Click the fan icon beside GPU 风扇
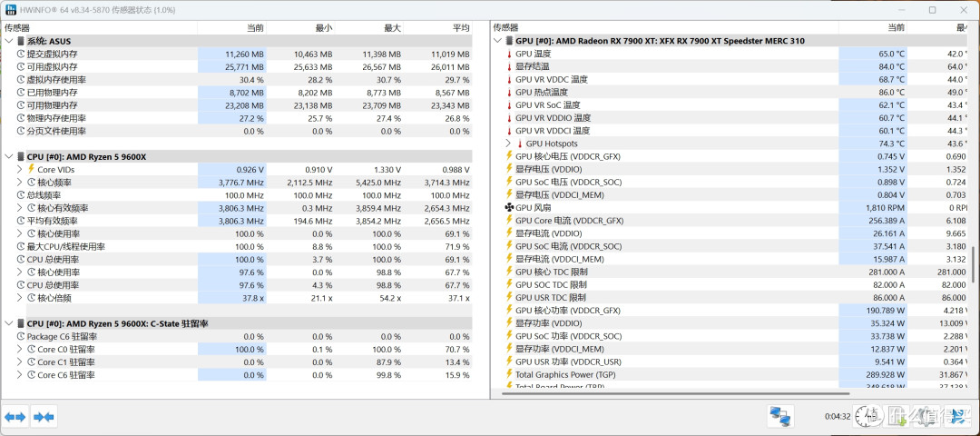Viewport: 980px width, 436px height. point(509,208)
